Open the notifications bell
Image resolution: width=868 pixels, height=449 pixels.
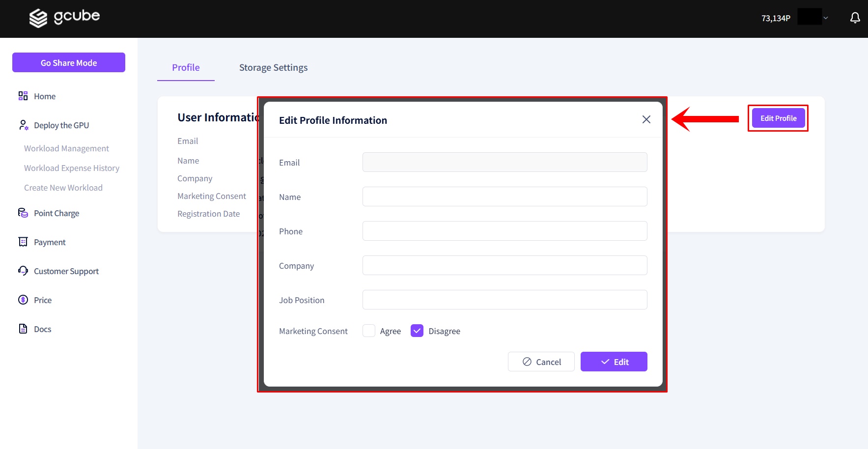click(855, 18)
